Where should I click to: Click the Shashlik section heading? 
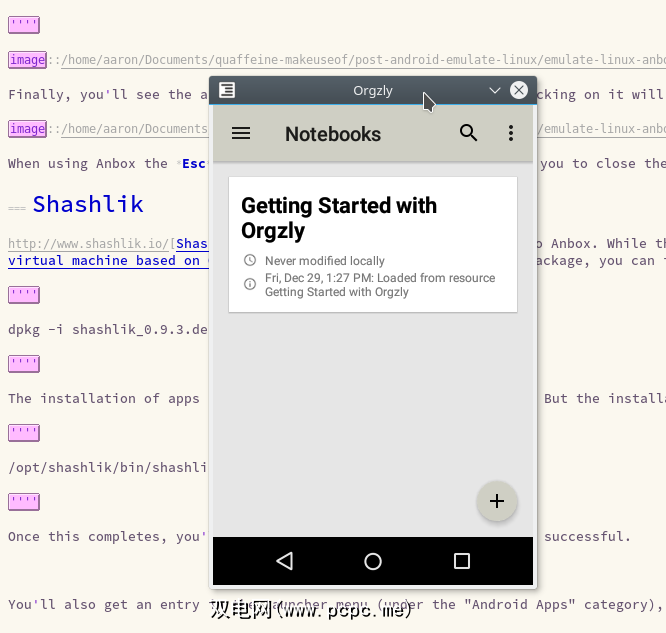click(x=88, y=204)
